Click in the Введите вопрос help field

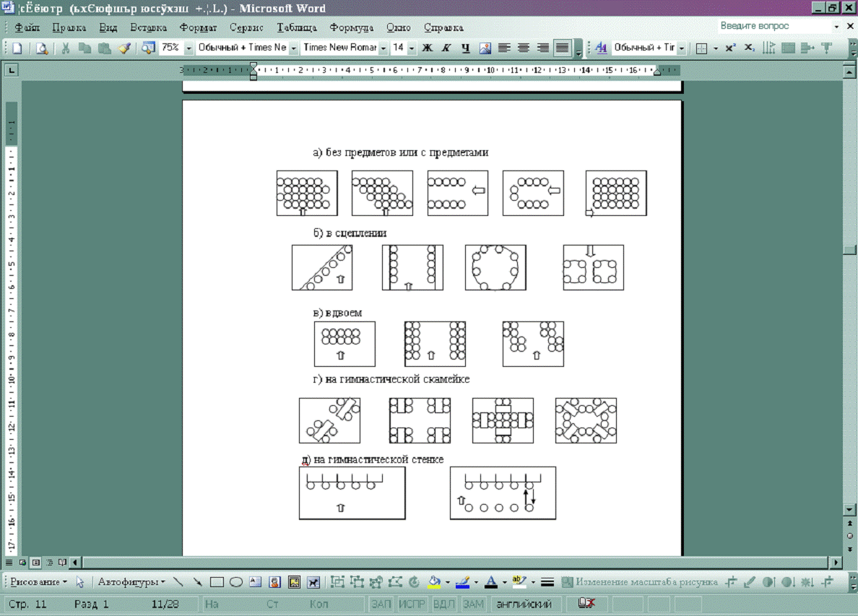(773, 26)
